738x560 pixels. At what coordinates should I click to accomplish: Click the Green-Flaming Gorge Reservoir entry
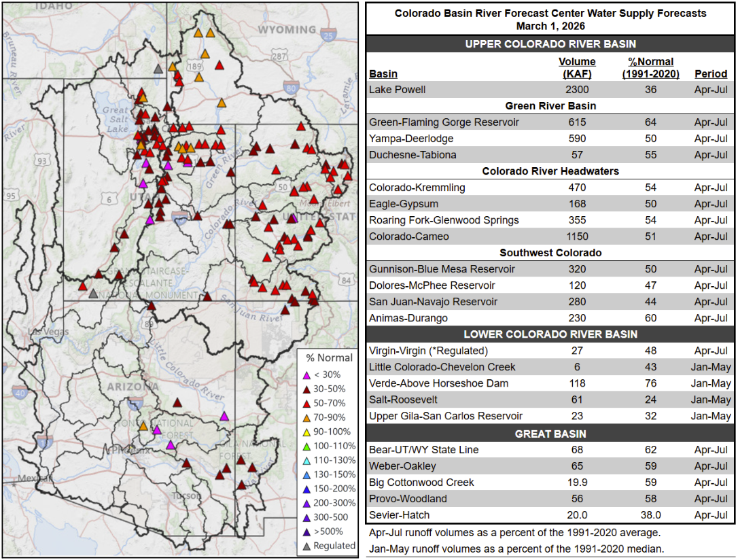pyautogui.click(x=444, y=122)
